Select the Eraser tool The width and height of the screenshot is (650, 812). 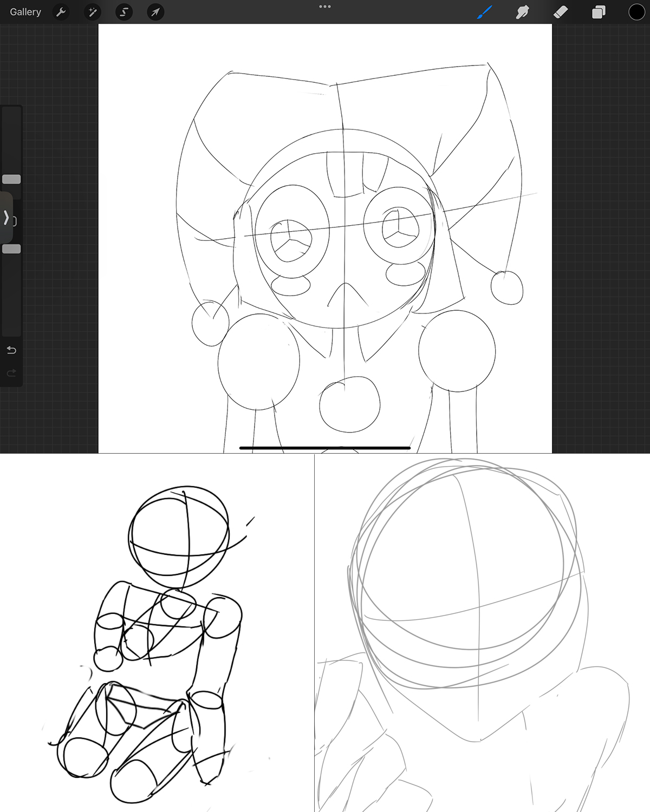pos(561,12)
